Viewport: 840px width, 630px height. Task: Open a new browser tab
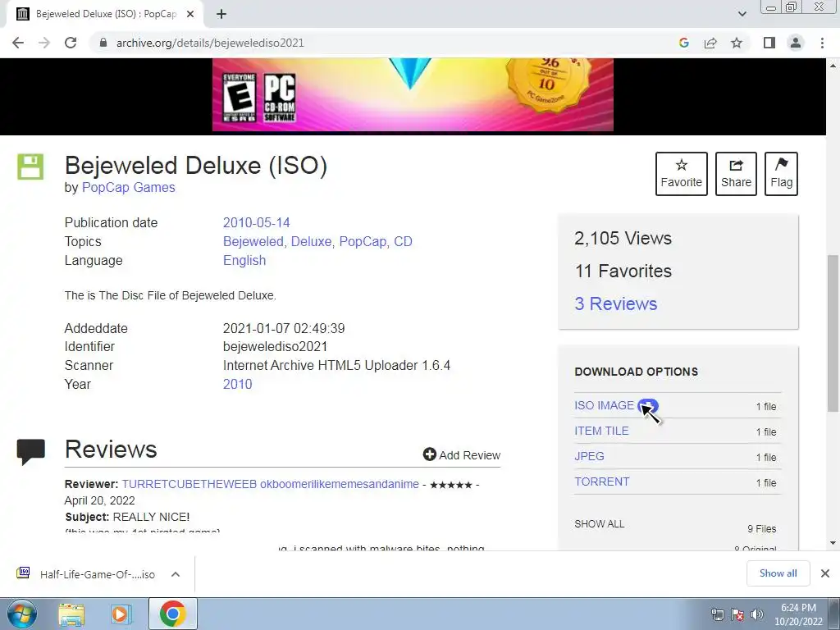pos(221,14)
